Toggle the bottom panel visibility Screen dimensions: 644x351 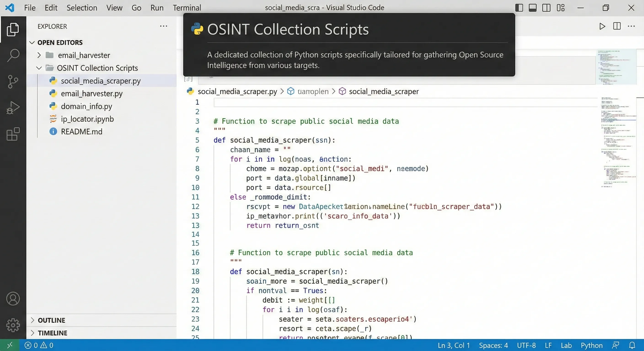pyautogui.click(x=533, y=8)
